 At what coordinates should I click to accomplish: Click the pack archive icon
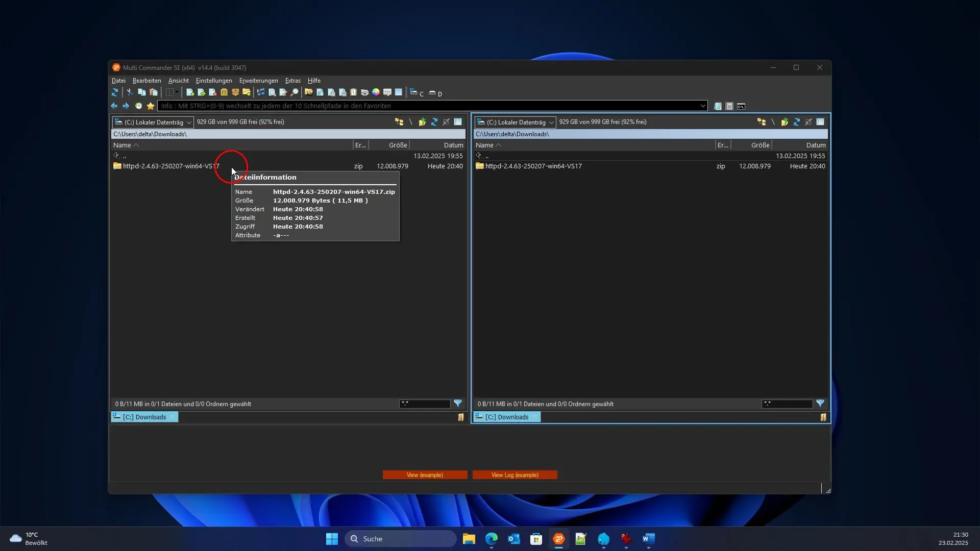224,92
